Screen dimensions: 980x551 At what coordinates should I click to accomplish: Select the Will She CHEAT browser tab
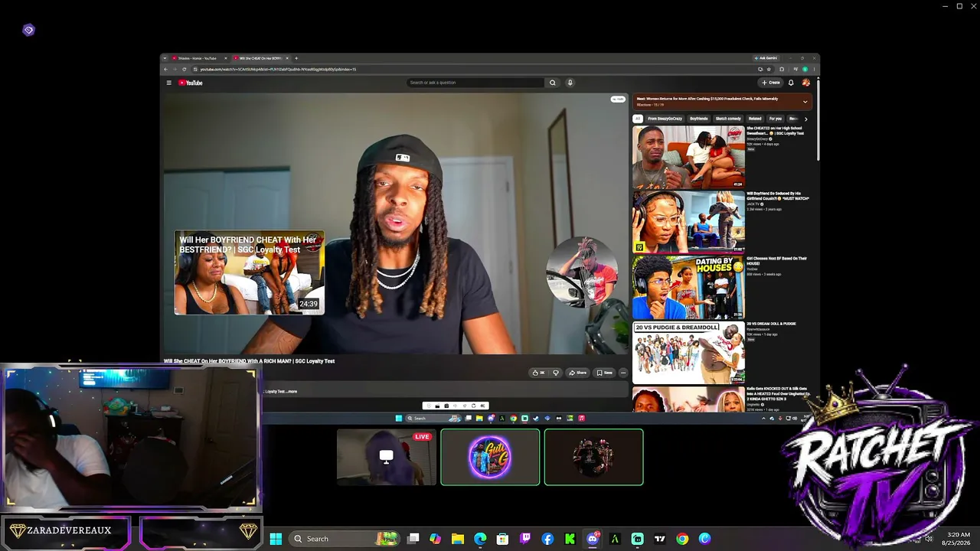coord(260,58)
